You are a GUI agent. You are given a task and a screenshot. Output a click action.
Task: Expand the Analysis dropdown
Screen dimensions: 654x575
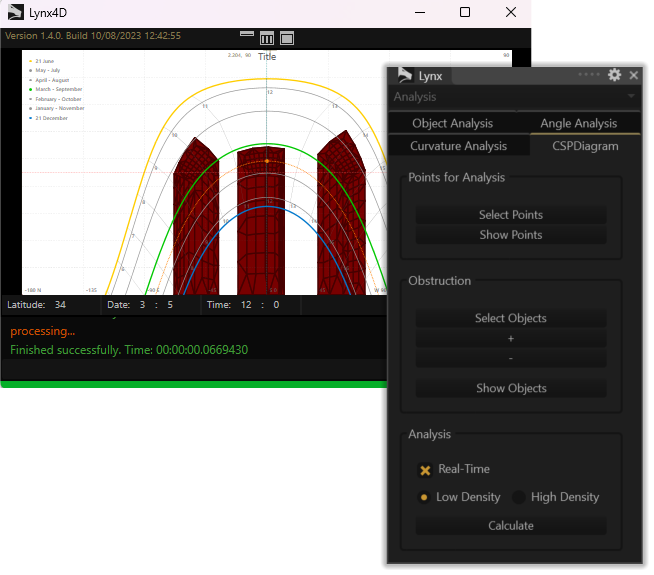pyautogui.click(x=631, y=97)
